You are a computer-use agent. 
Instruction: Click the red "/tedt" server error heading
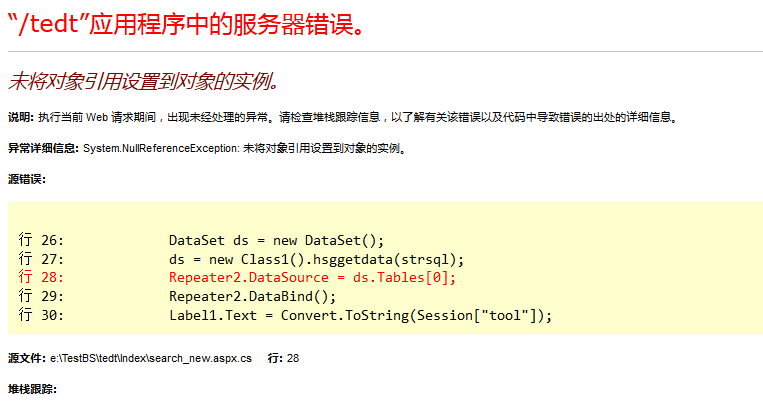pyautogui.click(x=186, y=23)
